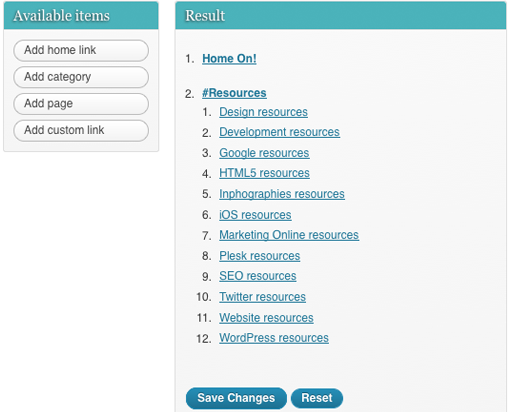Save Changes to the menu
Viewport: 510px width, 412px height.
tap(236, 398)
